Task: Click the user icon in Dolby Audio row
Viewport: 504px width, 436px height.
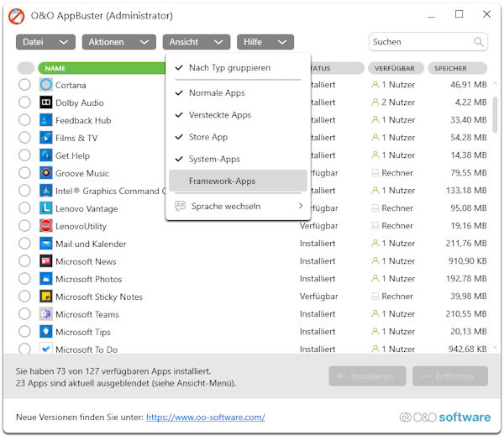Action: tap(375, 102)
